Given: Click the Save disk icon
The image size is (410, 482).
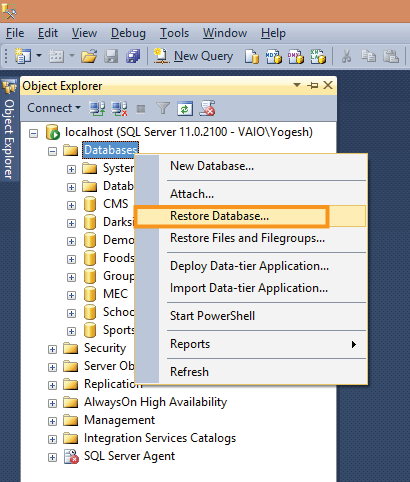Looking at the screenshot, I should 111,56.
